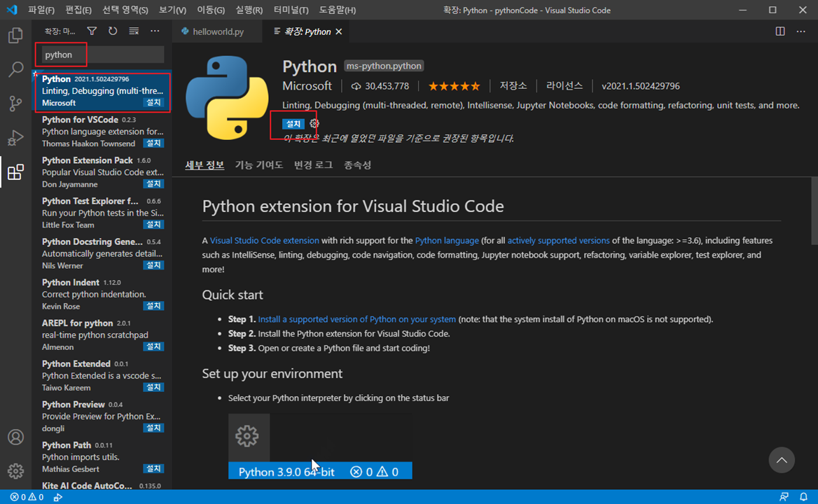Refresh the extensions list
This screenshot has height=504, width=818.
click(113, 31)
